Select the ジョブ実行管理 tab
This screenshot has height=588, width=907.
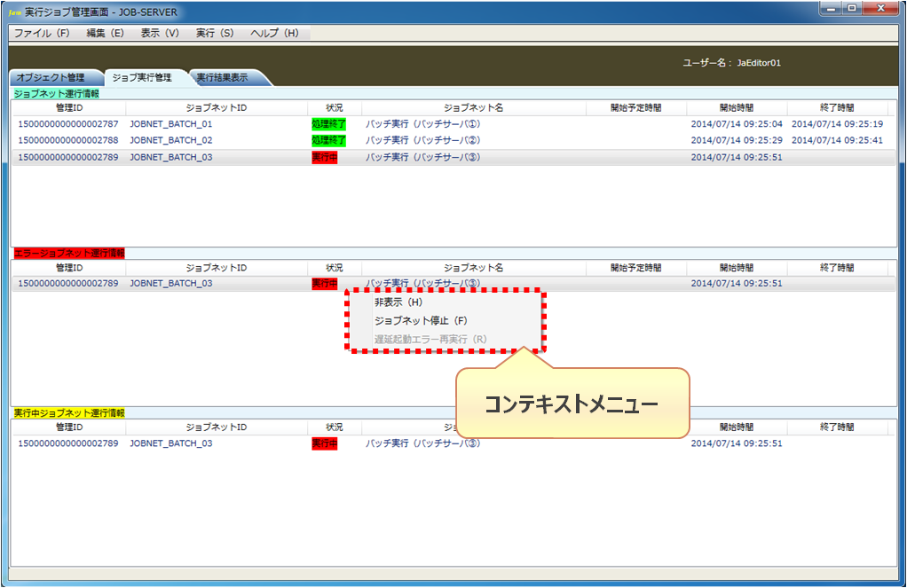tap(142, 78)
